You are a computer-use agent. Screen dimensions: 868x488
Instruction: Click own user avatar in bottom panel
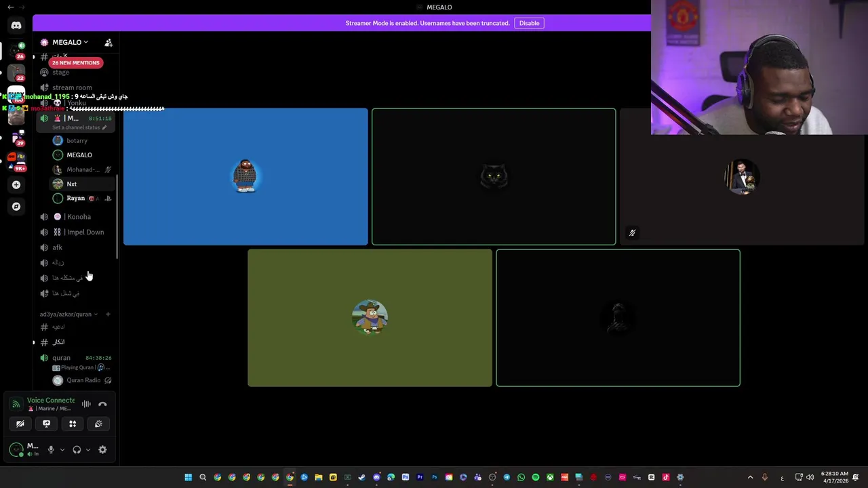[16, 449]
